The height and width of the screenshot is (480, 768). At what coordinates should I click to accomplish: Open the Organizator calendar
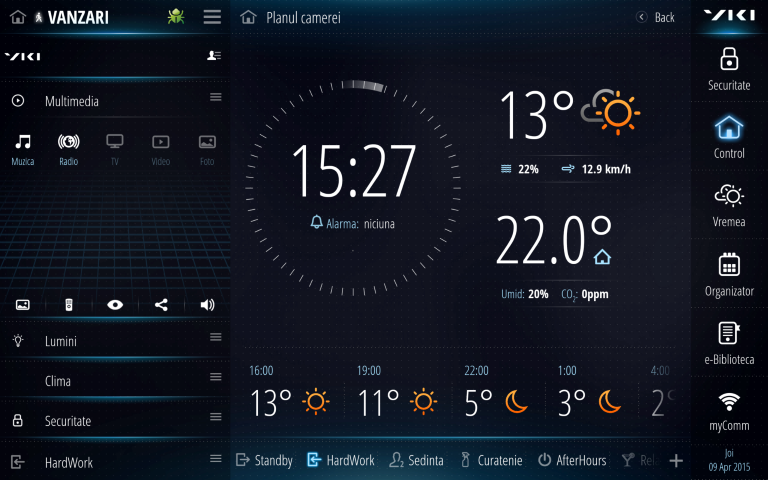pos(729,265)
